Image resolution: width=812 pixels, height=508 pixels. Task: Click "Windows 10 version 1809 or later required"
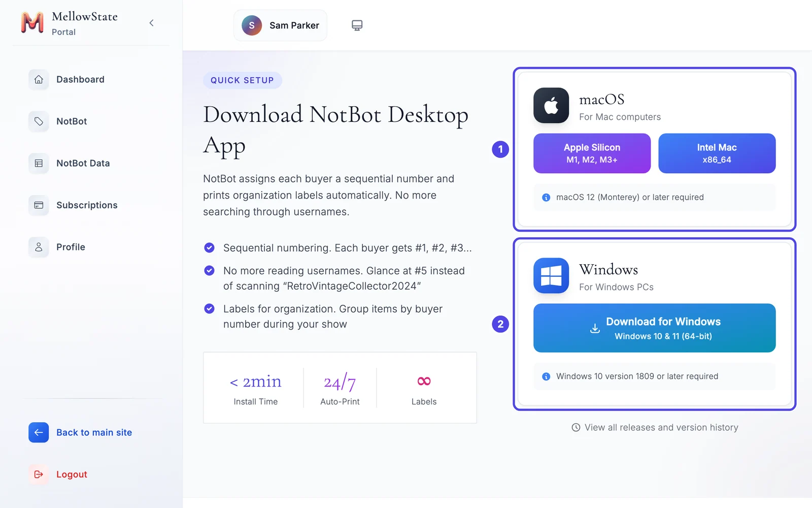point(637,376)
